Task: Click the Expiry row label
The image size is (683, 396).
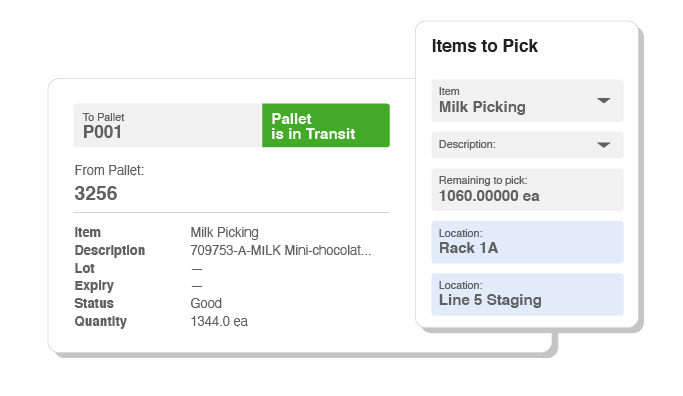Action: click(x=94, y=286)
